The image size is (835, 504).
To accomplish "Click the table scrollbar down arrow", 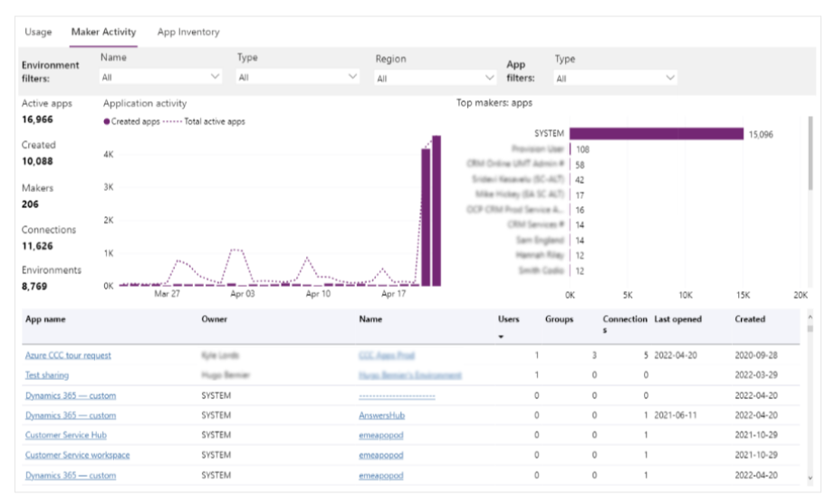I will [809, 477].
